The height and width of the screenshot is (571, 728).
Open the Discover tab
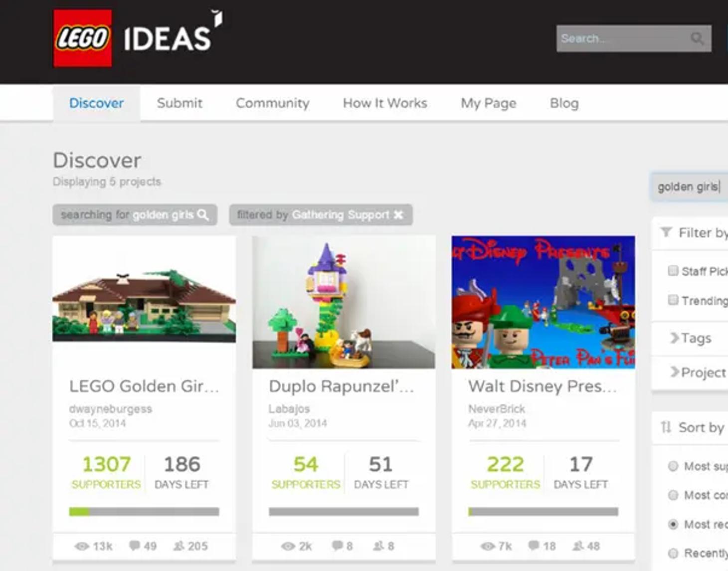tap(96, 103)
